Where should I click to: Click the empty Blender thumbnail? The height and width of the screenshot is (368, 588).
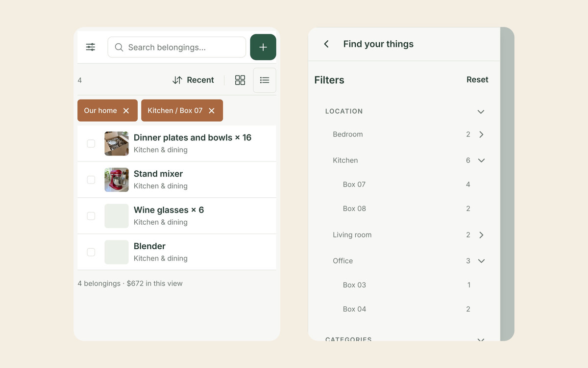point(117,252)
